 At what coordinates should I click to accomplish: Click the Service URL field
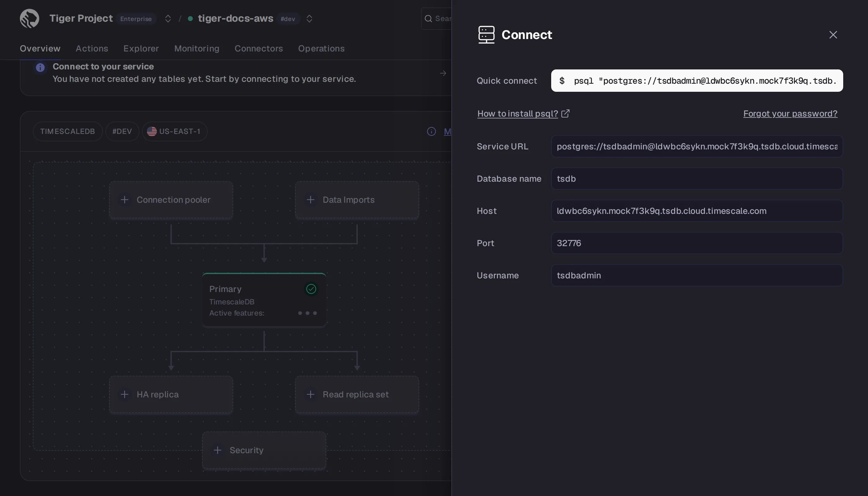(697, 147)
